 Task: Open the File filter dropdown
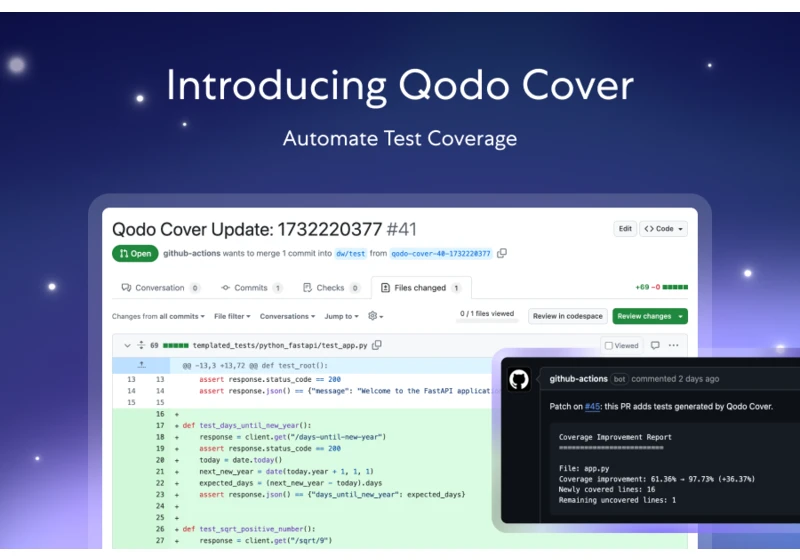click(x=232, y=316)
